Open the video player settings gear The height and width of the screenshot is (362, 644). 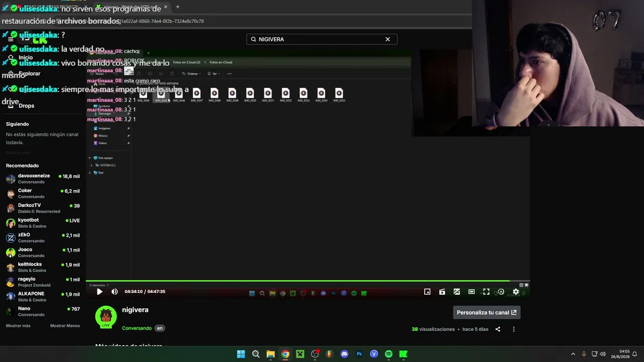coord(516,292)
